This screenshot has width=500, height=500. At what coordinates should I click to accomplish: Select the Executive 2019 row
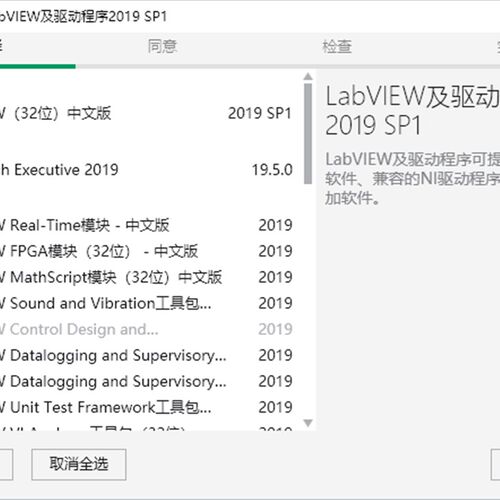147,170
